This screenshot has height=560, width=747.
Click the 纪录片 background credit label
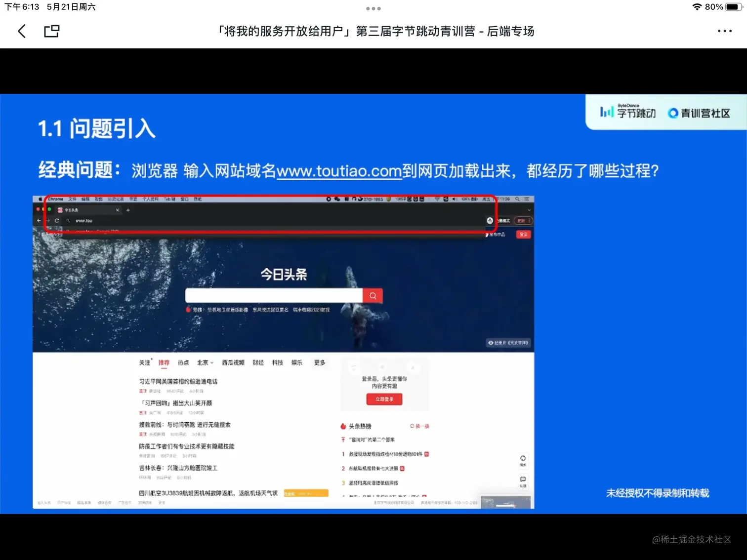pyautogui.click(x=508, y=342)
